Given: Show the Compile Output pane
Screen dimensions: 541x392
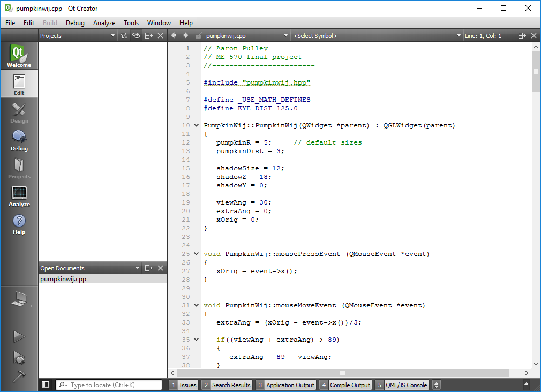Looking at the screenshot, I should 345,385.
